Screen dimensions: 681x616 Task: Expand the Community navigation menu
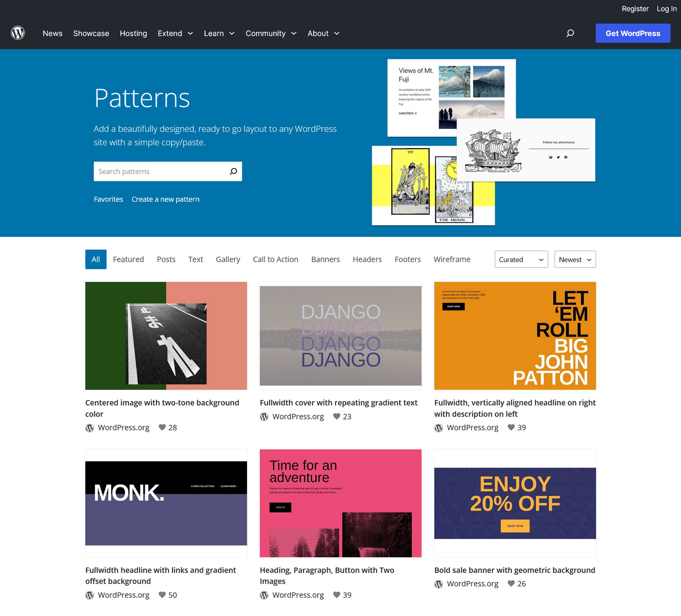[x=271, y=33]
